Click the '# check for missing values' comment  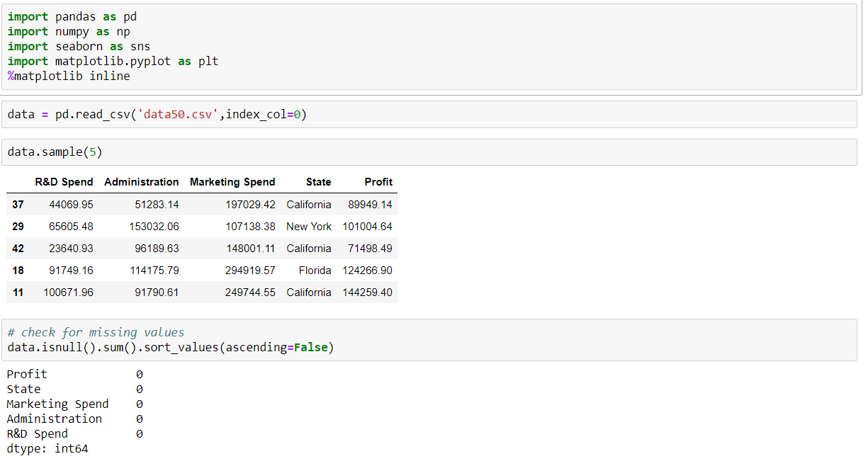(x=96, y=332)
